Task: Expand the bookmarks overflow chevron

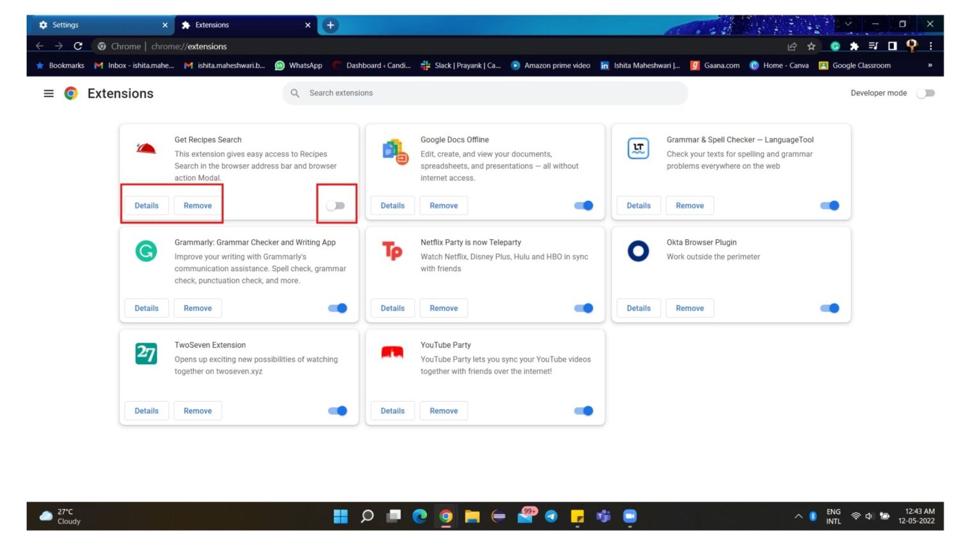Action: (930, 65)
